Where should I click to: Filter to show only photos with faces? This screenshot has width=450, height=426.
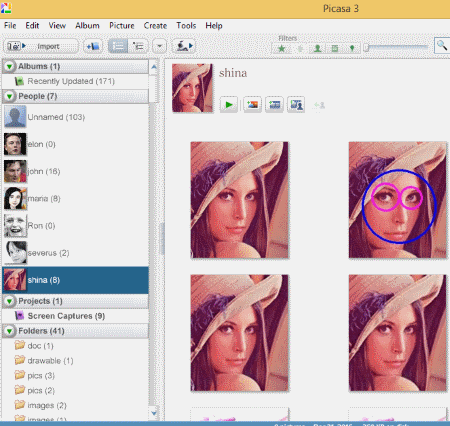click(318, 49)
